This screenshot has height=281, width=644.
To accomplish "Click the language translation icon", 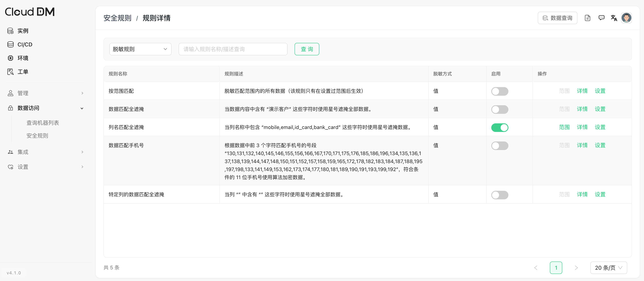I will [614, 18].
